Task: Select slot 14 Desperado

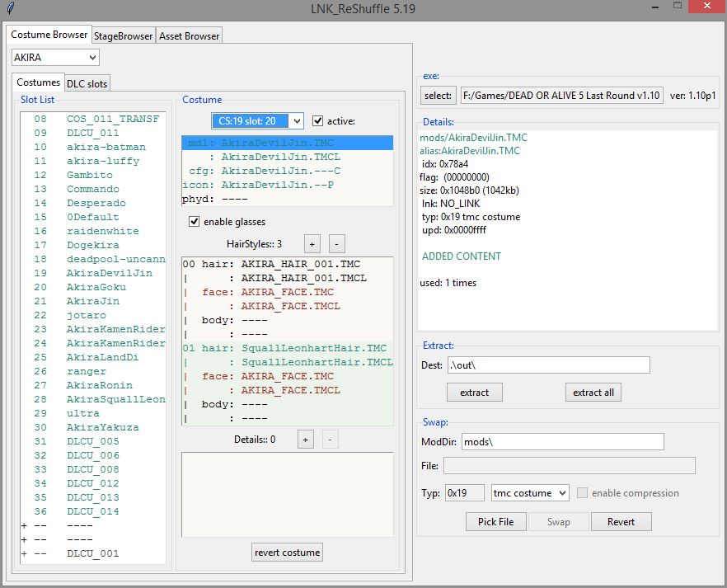Action: (92, 203)
